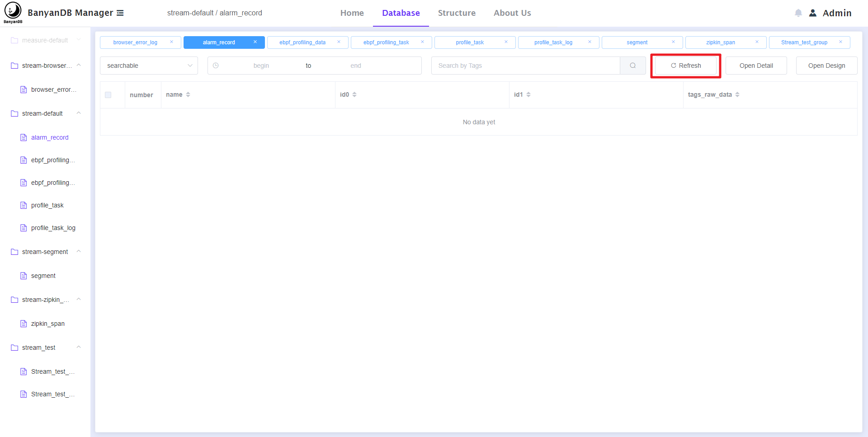Select alarm_record in sidebar tree

coord(50,137)
